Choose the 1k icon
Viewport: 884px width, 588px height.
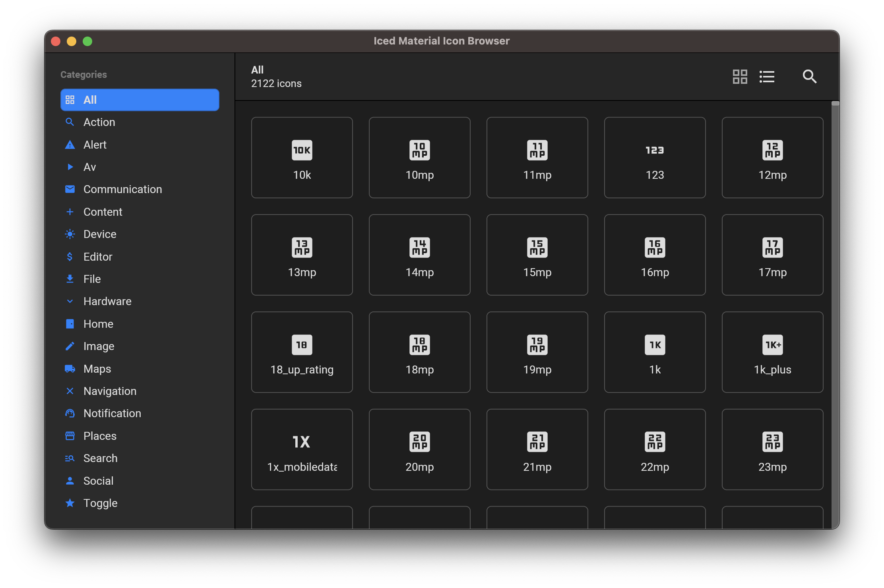click(655, 352)
